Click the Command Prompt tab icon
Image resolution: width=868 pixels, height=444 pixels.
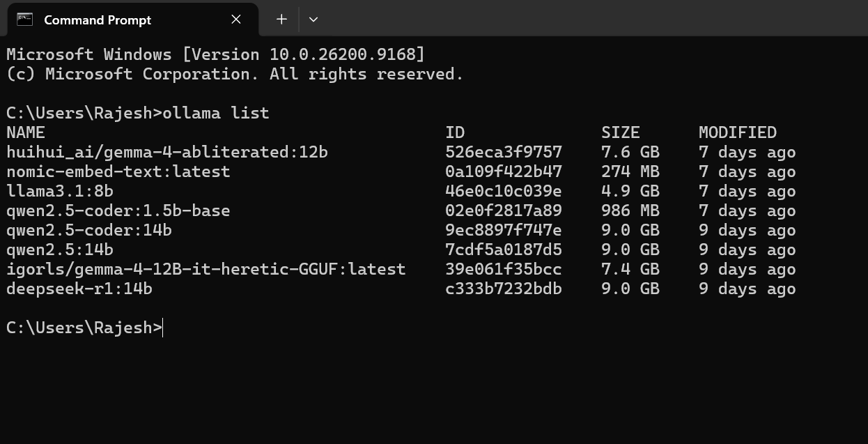click(x=25, y=20)
